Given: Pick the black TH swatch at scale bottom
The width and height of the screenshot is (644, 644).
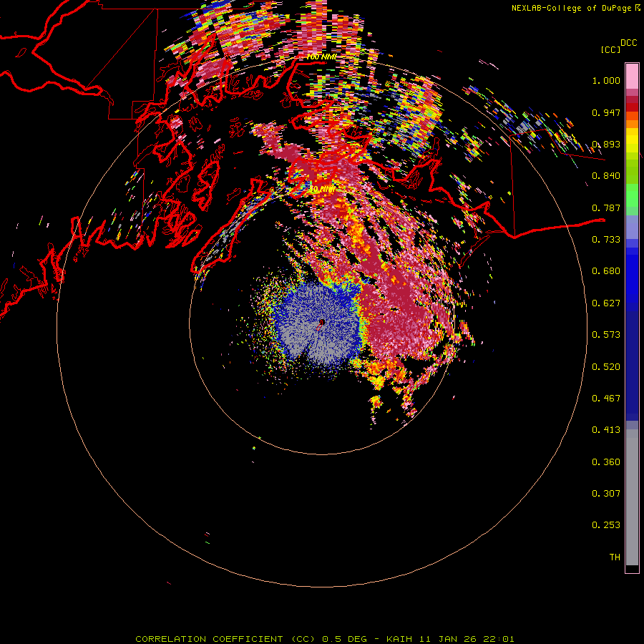Looking at the screenshot, I should pos(632,569).
